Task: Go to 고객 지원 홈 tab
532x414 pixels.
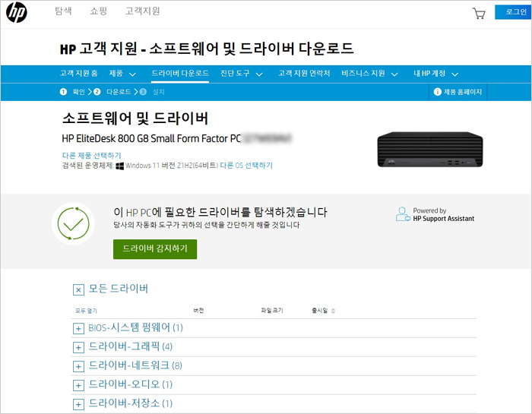Action: pyautogui.click(x=79, y=73)
